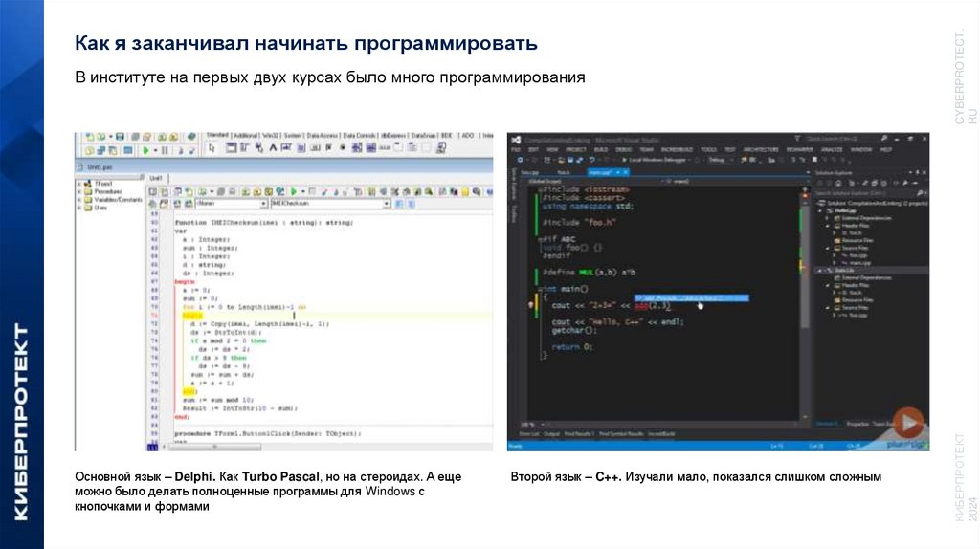Image resolution: width=980 pixels, height=549 pixels.
Task: Switch to the System palette tab
Action: [293, 135]
